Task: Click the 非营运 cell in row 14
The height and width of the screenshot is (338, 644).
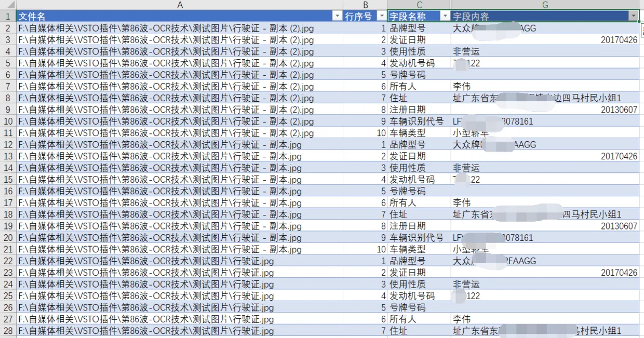Action: pyautogui.click(x=545, y=168)
